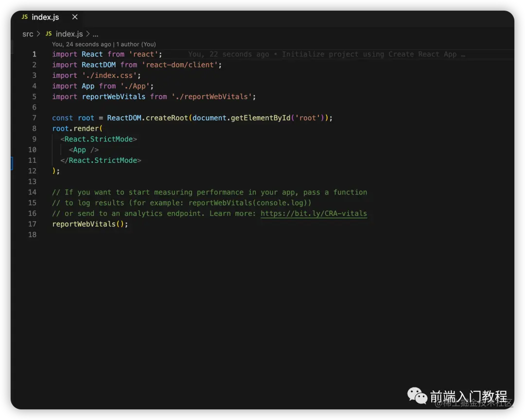
Task: Click the src breadcrumb folder
Action: tap(28, 34)
